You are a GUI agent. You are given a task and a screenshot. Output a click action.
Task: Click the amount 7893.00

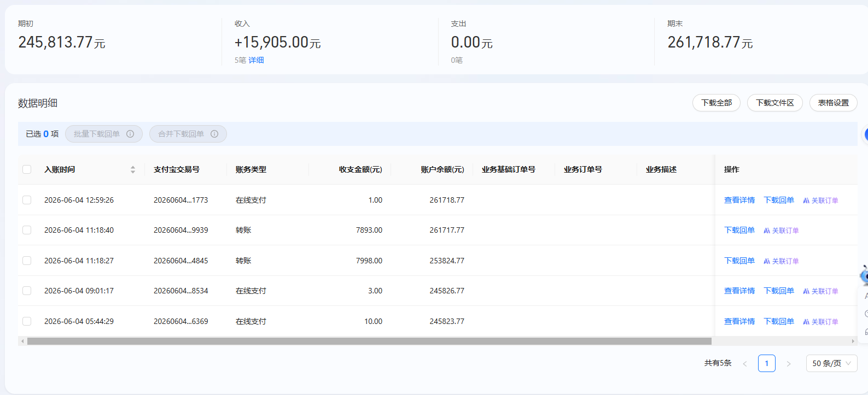coord(369,230)
